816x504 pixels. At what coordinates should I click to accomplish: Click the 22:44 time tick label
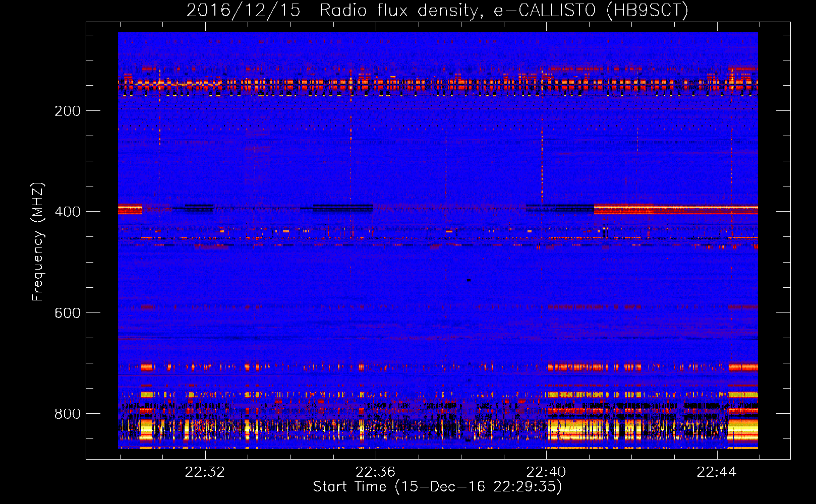[x=717, y=472]
